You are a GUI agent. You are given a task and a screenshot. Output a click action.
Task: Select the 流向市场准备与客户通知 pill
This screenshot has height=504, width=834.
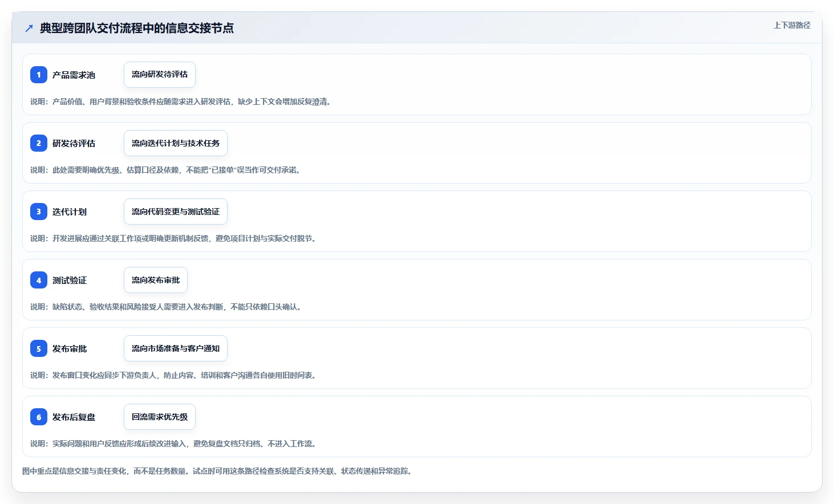(176, 348)
